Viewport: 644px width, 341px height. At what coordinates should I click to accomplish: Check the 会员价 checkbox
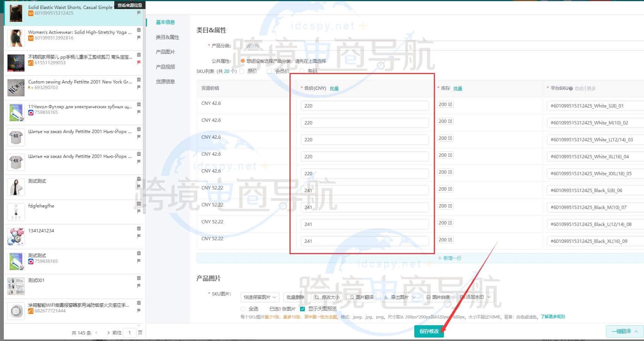[x=269, y=71]
